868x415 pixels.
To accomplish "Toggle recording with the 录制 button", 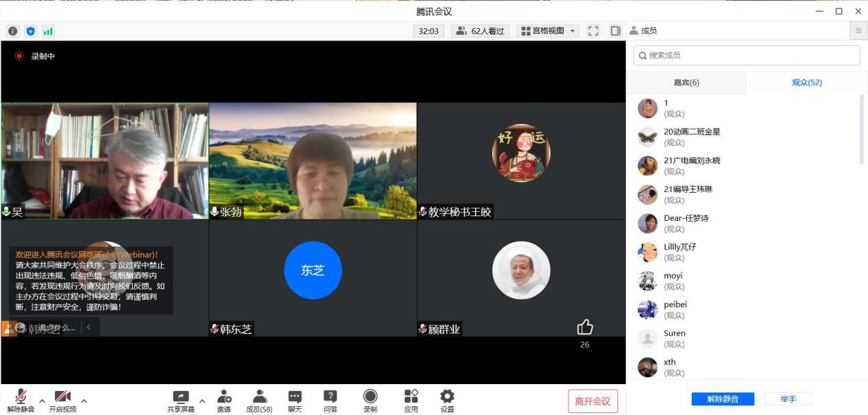I will point(370,401).
